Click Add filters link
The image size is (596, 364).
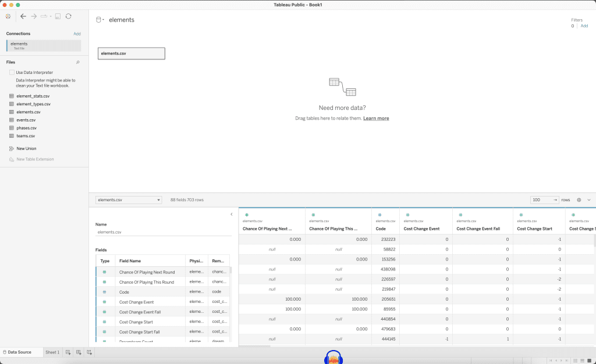point(584,26)
